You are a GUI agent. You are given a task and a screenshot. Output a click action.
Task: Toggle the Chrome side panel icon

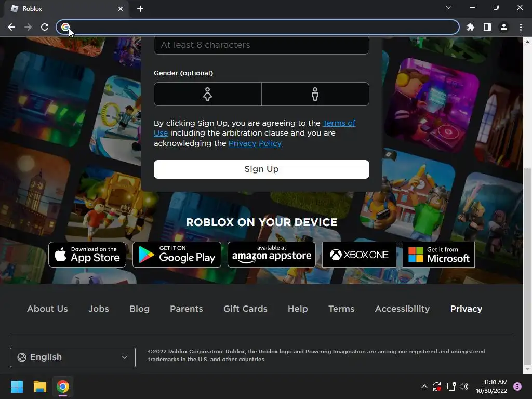(487, 27)
